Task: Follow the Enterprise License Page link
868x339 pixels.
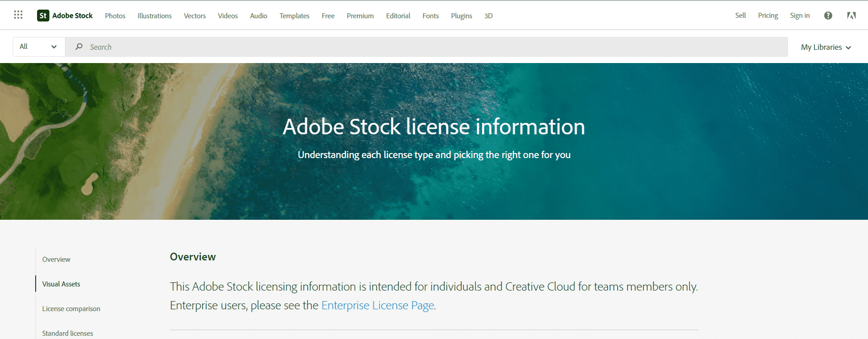Action: pos(378,305)
